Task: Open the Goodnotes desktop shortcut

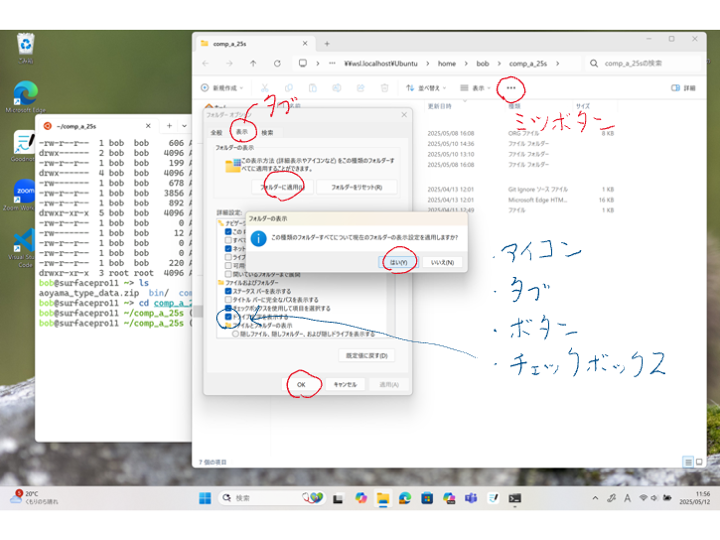Action: (24, 146)
